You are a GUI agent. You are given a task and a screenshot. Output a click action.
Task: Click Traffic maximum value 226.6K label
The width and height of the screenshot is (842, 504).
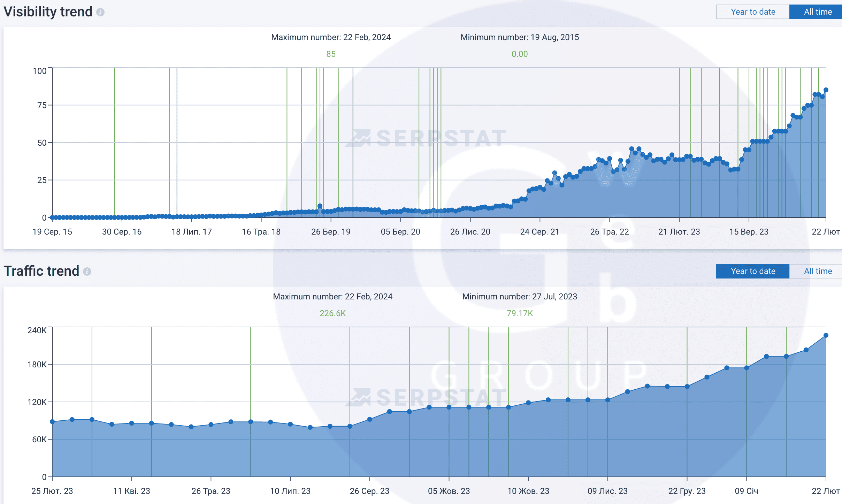coord(332,313)
